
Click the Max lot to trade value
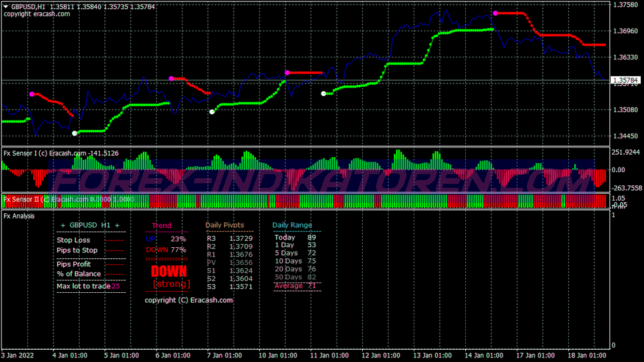click(x=115, y=286)
